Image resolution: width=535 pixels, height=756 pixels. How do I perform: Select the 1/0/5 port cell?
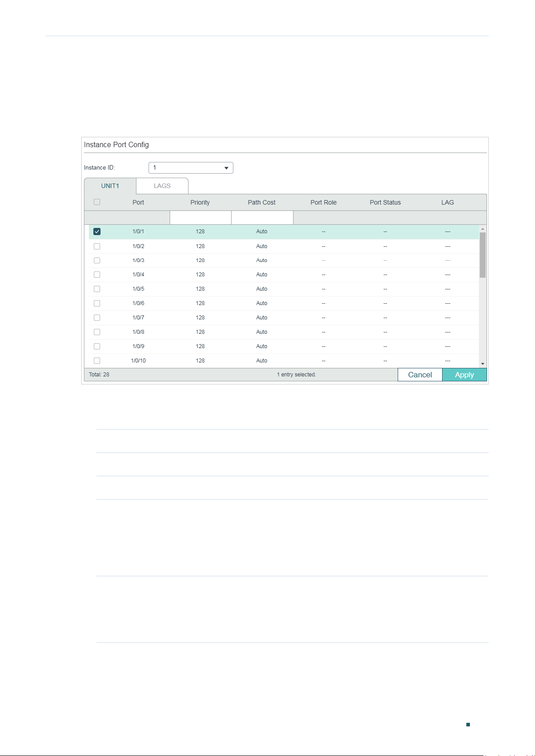click(138, 289)
